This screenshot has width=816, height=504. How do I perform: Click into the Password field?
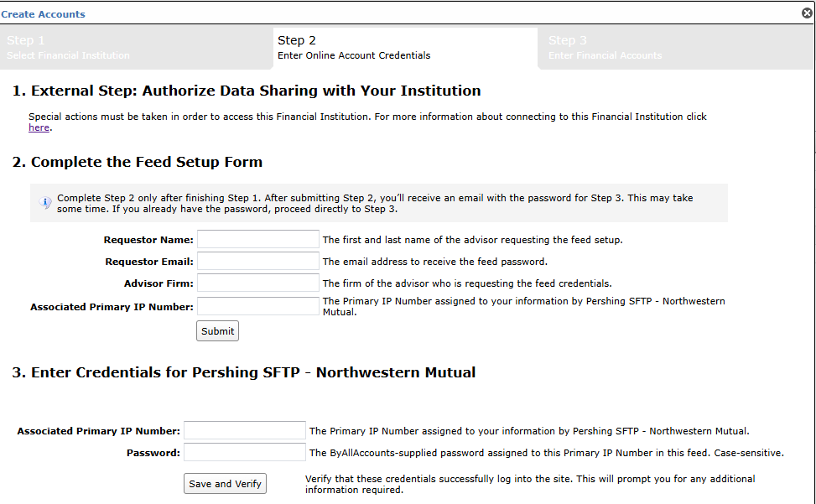point(245,453)
